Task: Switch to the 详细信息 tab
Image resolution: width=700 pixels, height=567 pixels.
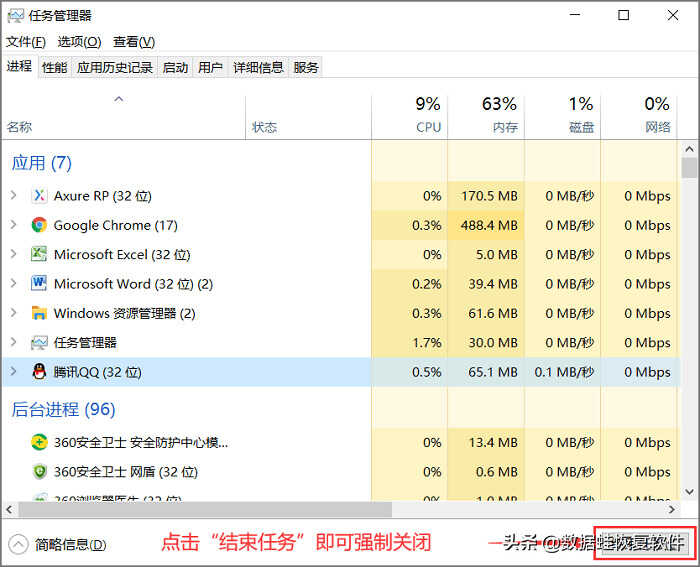Action: pyautogui.click(x=258, y=67)
